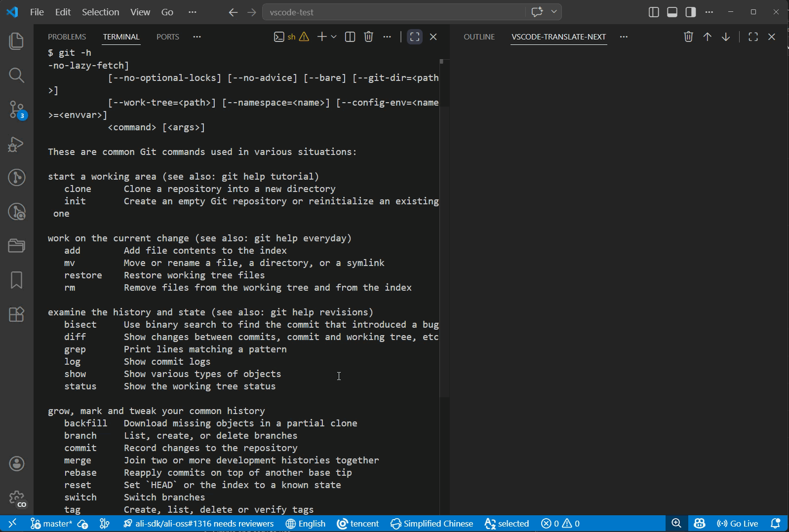Screen dimensions: 789x532
Task: Toggle the primary side bar layout
Action: tap(654, 12)
